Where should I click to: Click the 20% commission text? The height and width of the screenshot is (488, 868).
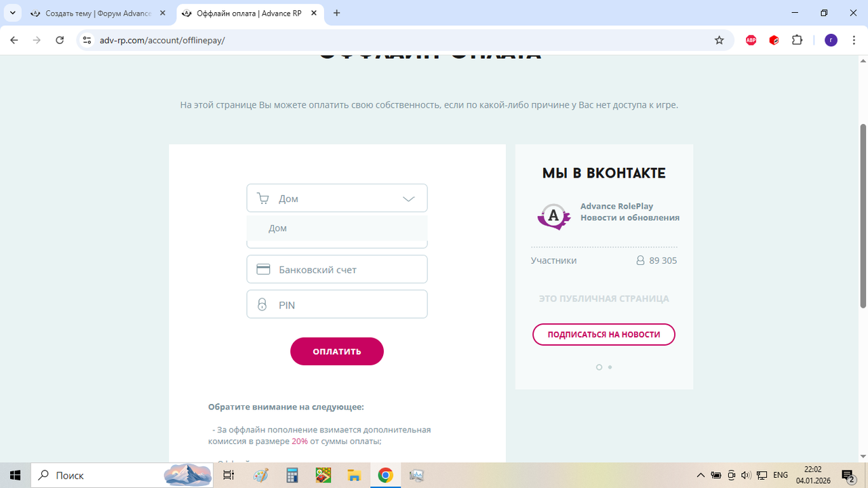pyautogui.click(x=300, y=441)
